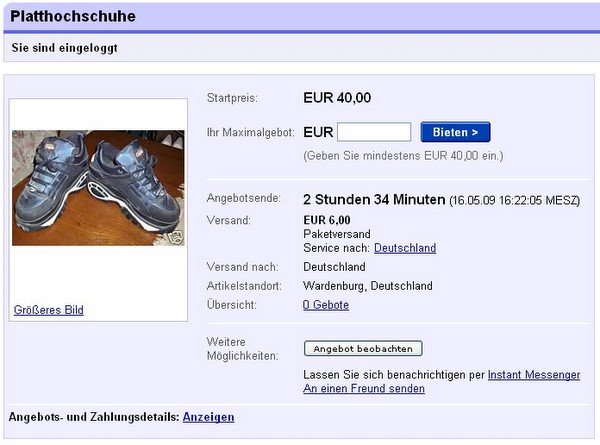Open the Instant Messenger notification link
This screenshot has height=445, width=600.
tap(534, 375)
